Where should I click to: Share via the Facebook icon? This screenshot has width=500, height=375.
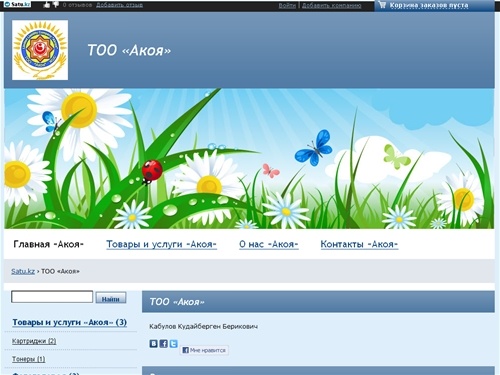163,344
